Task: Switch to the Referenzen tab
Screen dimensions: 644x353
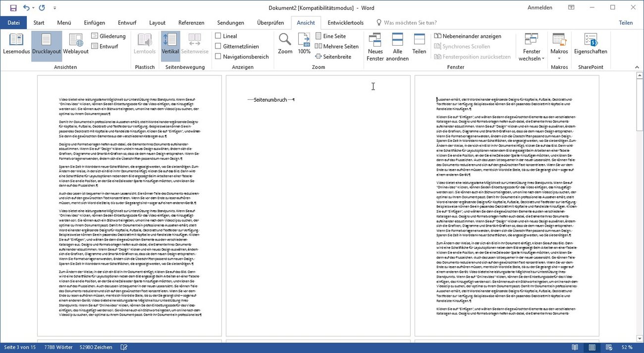Action: pyautogui.click(x=191, y=23)
